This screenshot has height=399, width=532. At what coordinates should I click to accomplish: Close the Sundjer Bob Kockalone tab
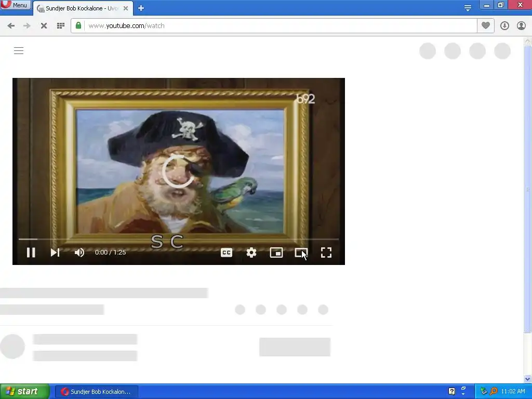click(126, 8)
